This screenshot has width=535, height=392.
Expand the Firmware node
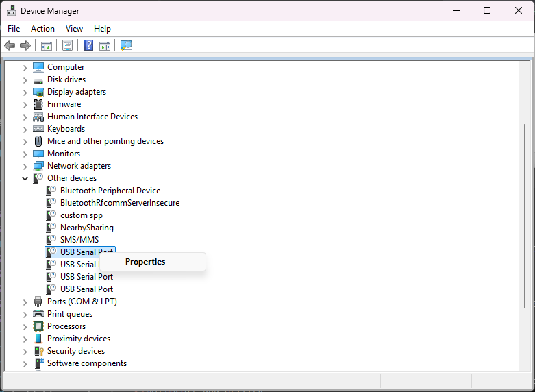[x=25, y=105]
